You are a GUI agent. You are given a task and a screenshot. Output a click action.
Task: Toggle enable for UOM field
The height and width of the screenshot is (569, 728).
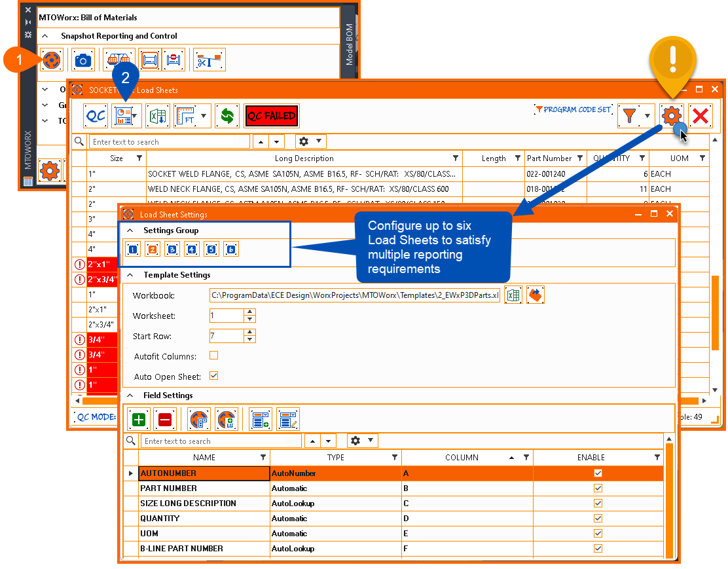click(598, 533)
